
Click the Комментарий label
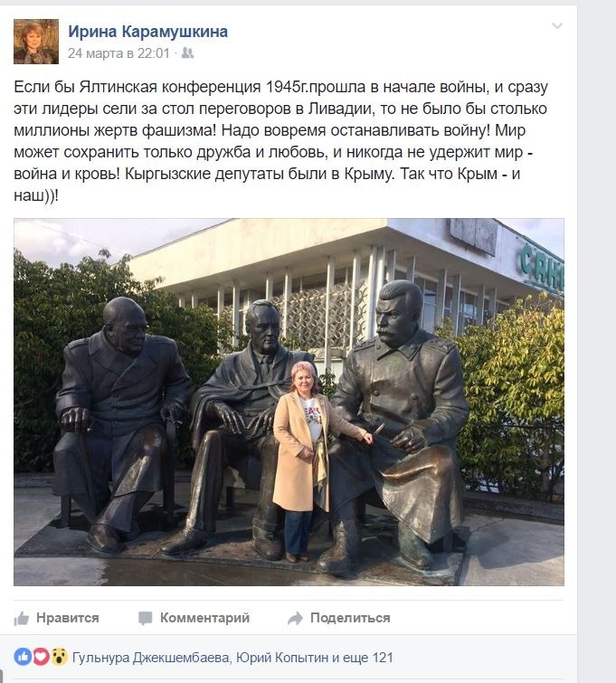coord(204,618)
